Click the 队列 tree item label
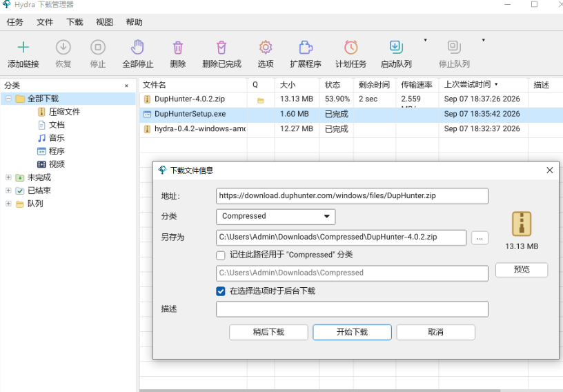This screenshot has width=563, height=392. click(35, 204)
